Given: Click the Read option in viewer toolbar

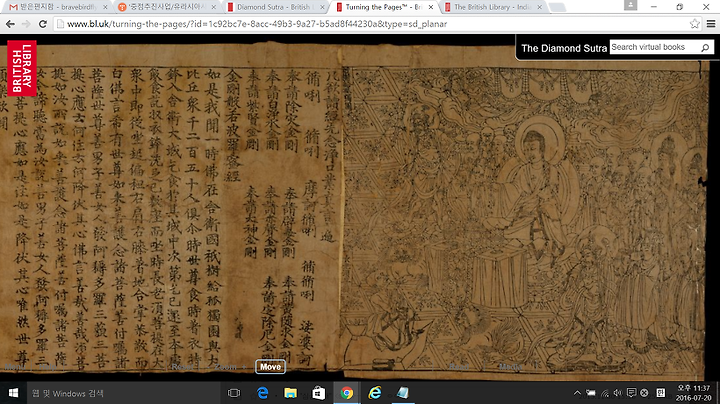Looking at the screenshot, I should click(x=459, y=367).
